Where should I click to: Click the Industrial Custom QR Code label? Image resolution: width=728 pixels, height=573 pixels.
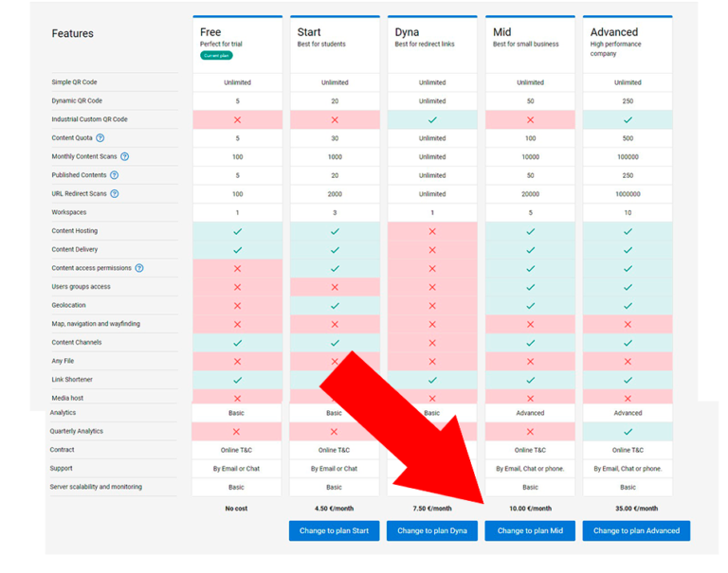[x=90, y=119]
